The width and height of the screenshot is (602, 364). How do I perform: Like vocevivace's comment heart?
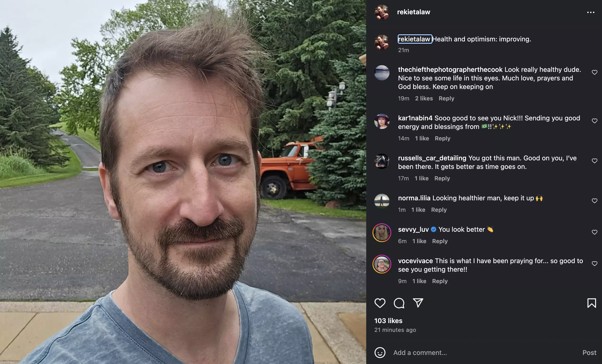coord(594,264)
